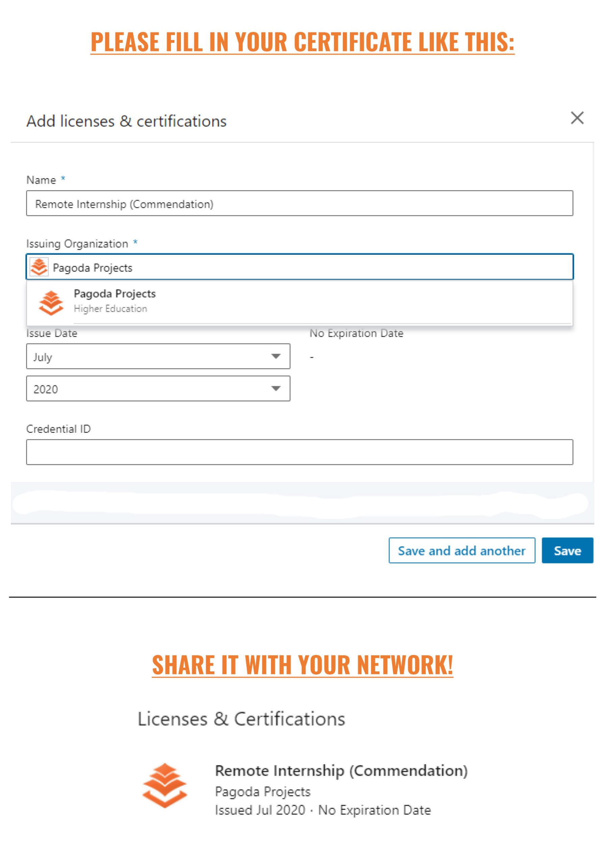Click the No Expiration Date label
The image size is (616, 865).
[356, 333]
